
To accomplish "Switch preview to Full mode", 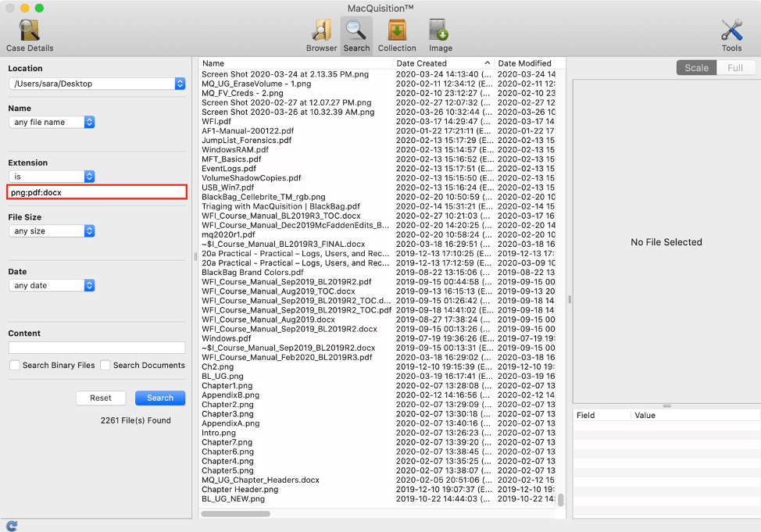I will (x=735, y=68).
